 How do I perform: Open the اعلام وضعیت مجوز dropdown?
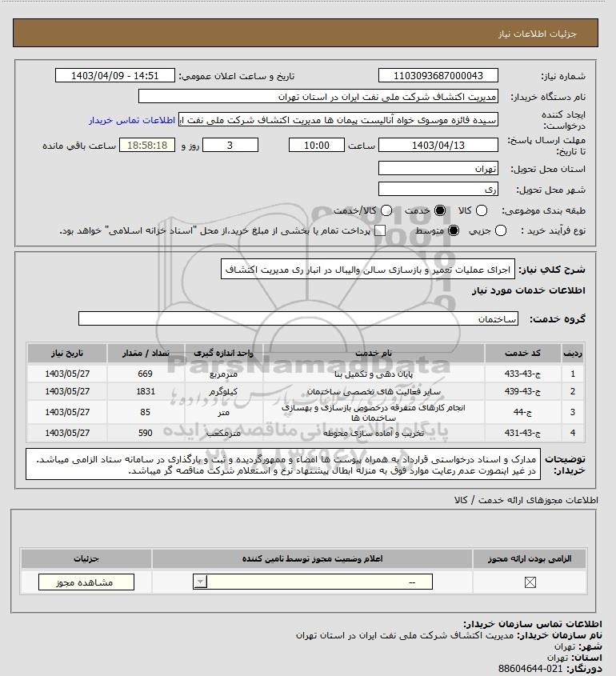313,582
